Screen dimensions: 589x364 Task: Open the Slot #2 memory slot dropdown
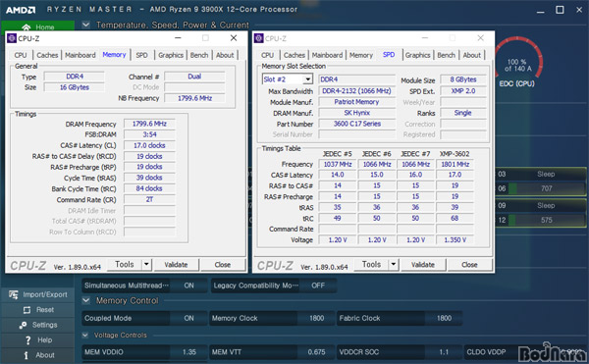point(308,79)
